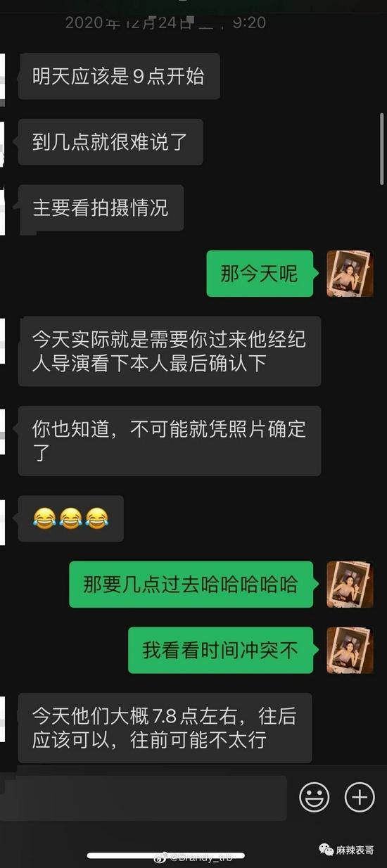
Task: Tap avatar next to '我看看时间冲突不'
Action: pyautogui.click(x=350, y=650)
